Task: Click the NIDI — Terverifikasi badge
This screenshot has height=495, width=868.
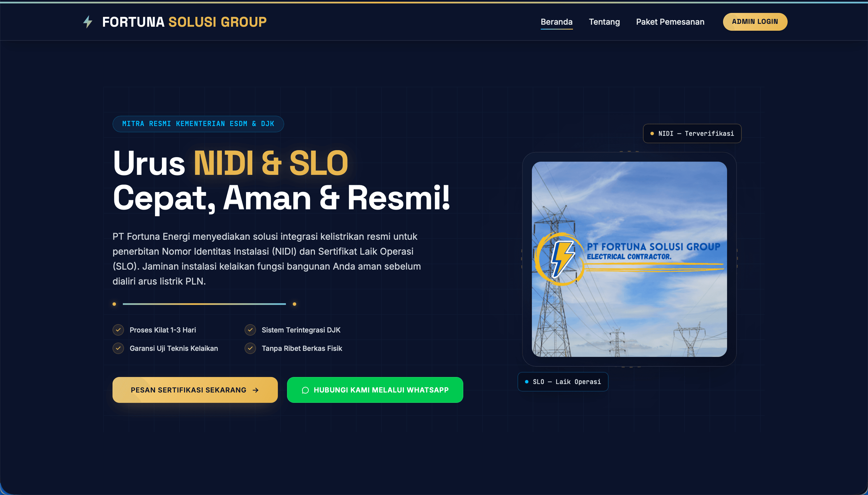Action: [692, 133]
